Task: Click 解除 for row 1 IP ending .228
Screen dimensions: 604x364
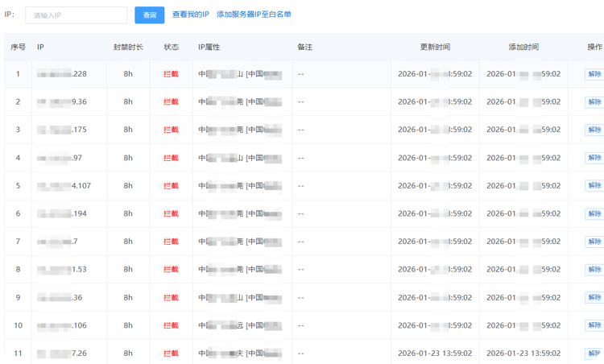Action: pyautogui.click(x=594, y=74)
